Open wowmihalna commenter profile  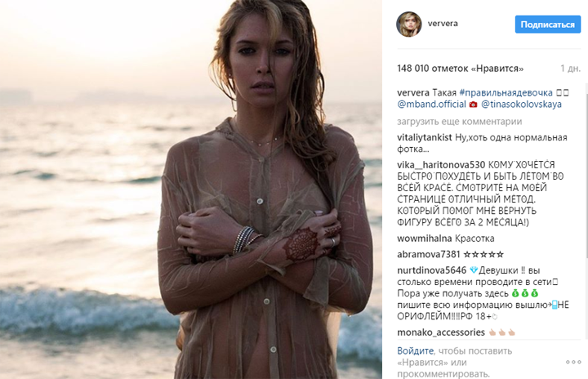click(x=425, y=239)
